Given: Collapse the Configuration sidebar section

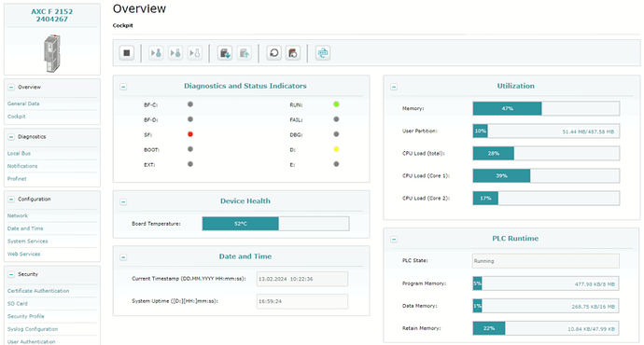Looking at the screenshot, I should (11, 200).
